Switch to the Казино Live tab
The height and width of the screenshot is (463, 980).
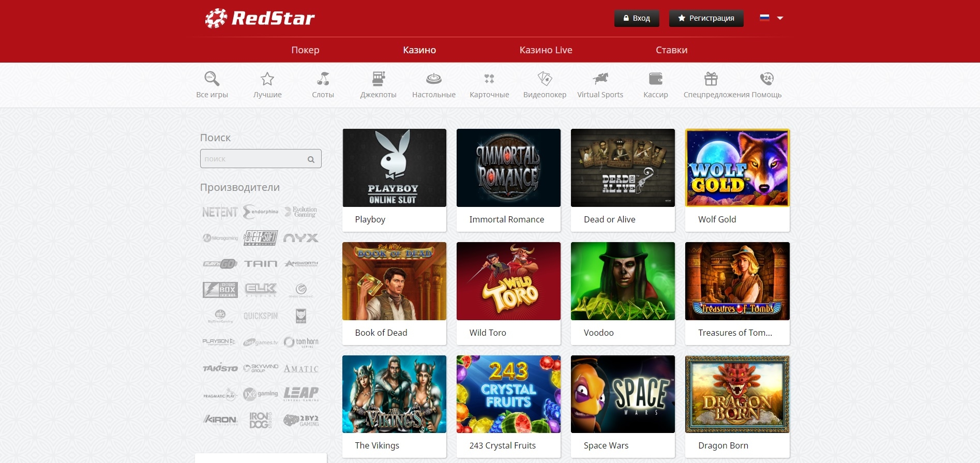pyautogui.click(x=546, y=50)
